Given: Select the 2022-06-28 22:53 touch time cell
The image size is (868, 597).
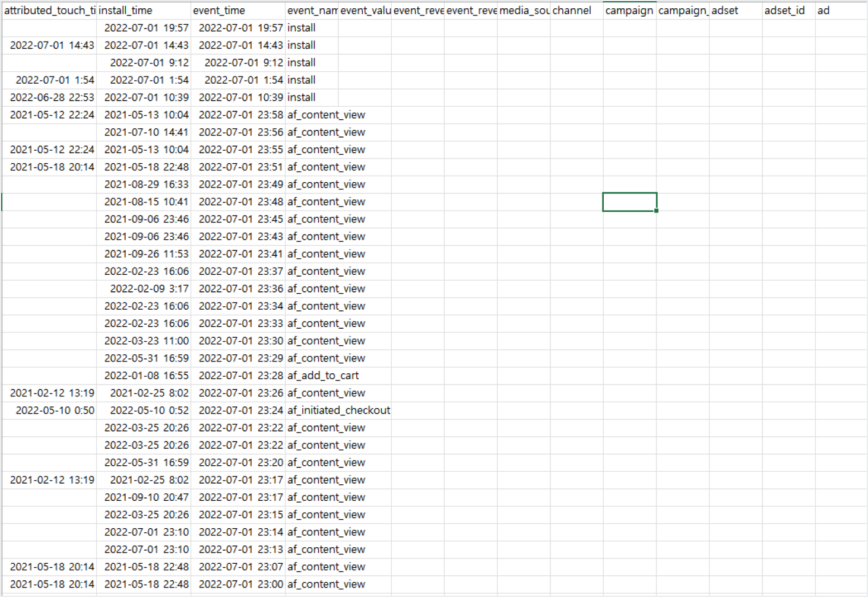Looking at the screenshot, I should [52, 97].
